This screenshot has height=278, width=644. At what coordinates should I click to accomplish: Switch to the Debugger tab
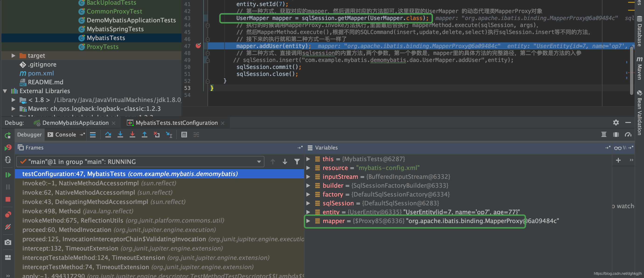[29, 135]
